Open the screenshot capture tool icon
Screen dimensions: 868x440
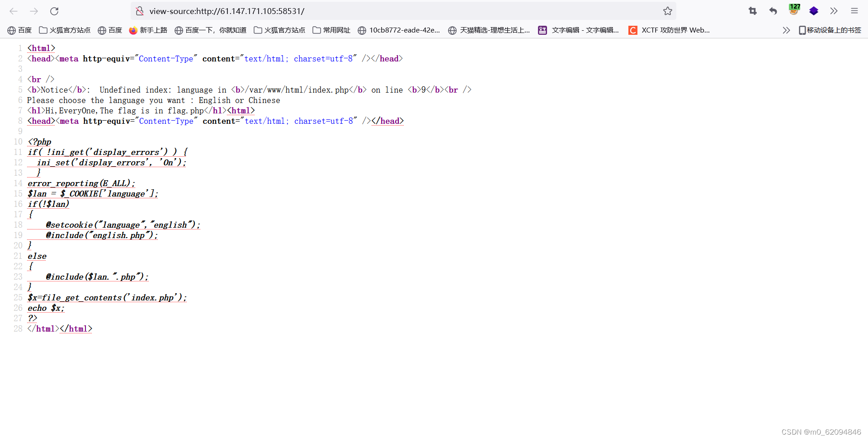click(x=752, y=11)
